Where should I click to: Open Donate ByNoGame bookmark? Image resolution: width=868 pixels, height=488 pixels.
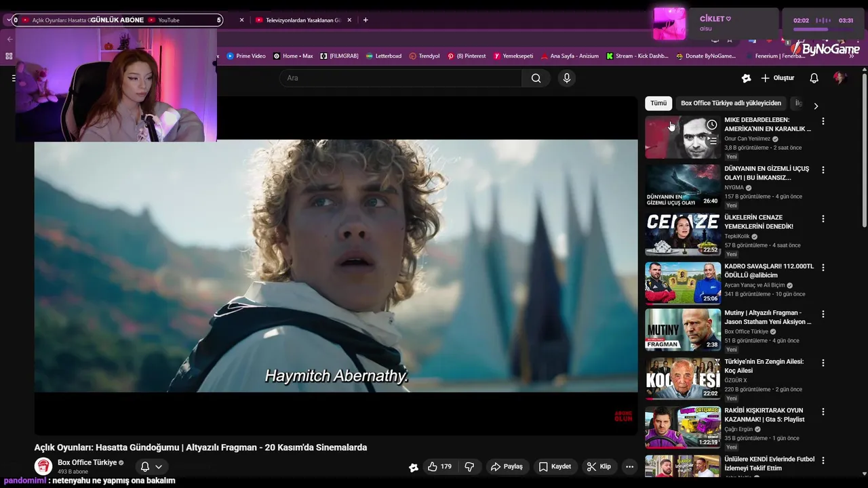point(705,56)
